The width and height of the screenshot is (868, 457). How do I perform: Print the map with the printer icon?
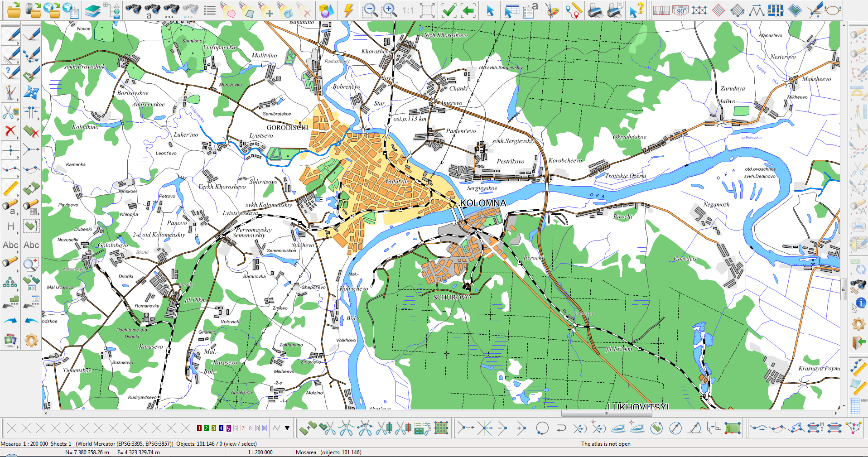point(595,10)
